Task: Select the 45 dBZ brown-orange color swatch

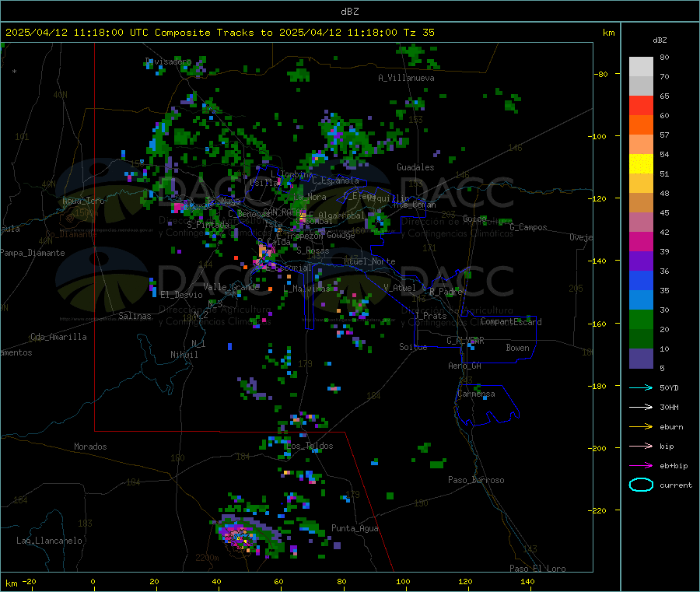Action: [641, 203]
